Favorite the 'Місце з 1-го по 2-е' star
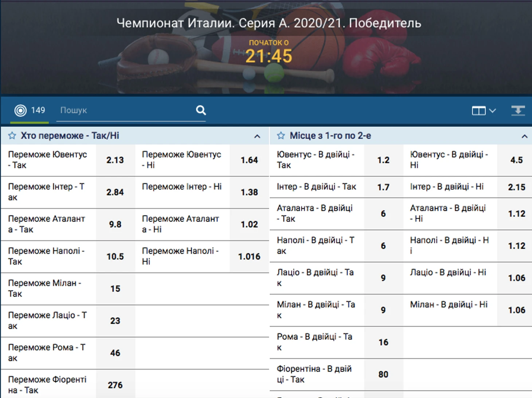 click(281, 135)
